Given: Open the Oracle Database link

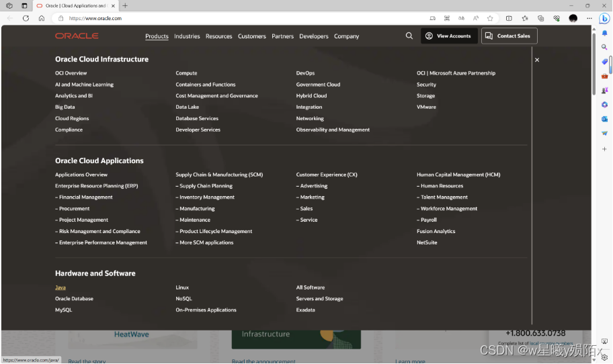Looking at the screenshot, I should (75, 298).
